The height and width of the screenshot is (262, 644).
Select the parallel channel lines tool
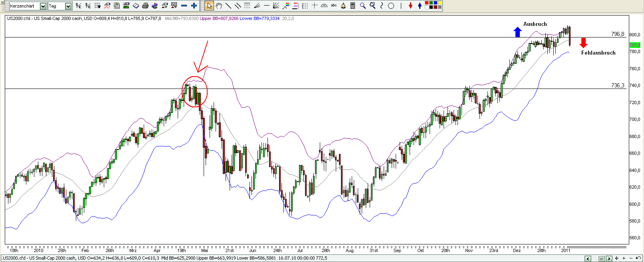point(238,6)
